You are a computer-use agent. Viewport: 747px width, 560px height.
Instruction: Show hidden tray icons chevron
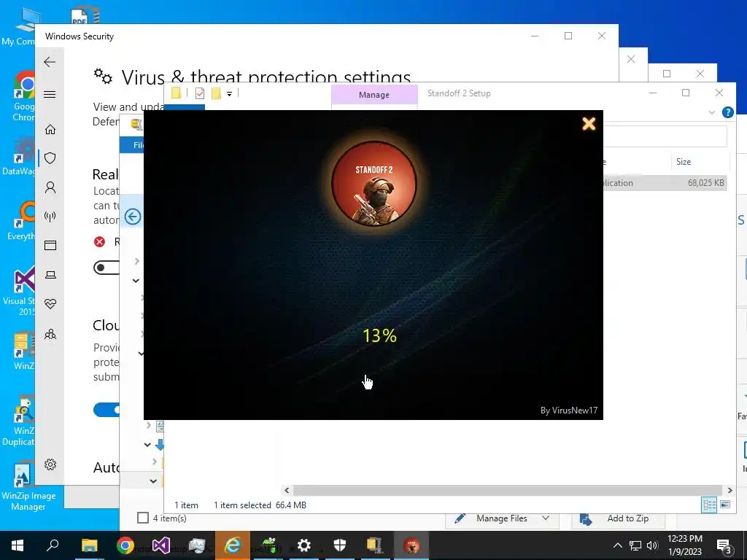pos(617,545)
